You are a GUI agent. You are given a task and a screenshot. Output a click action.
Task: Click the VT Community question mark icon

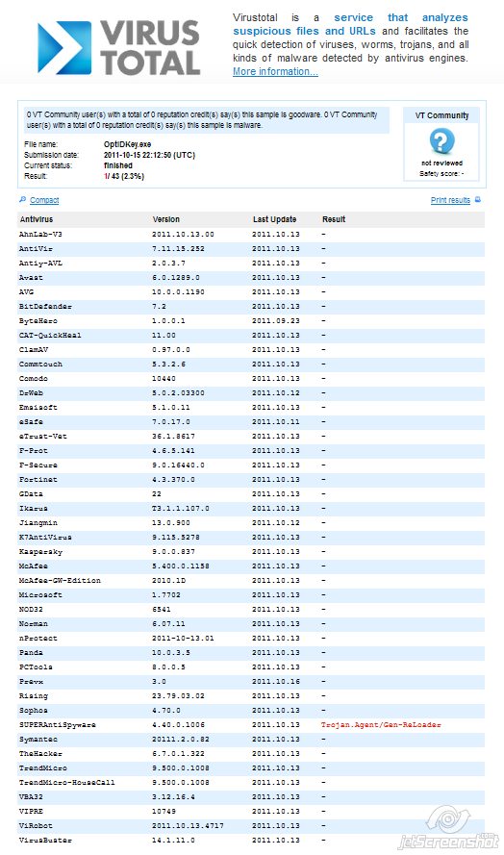coord(441,141)
